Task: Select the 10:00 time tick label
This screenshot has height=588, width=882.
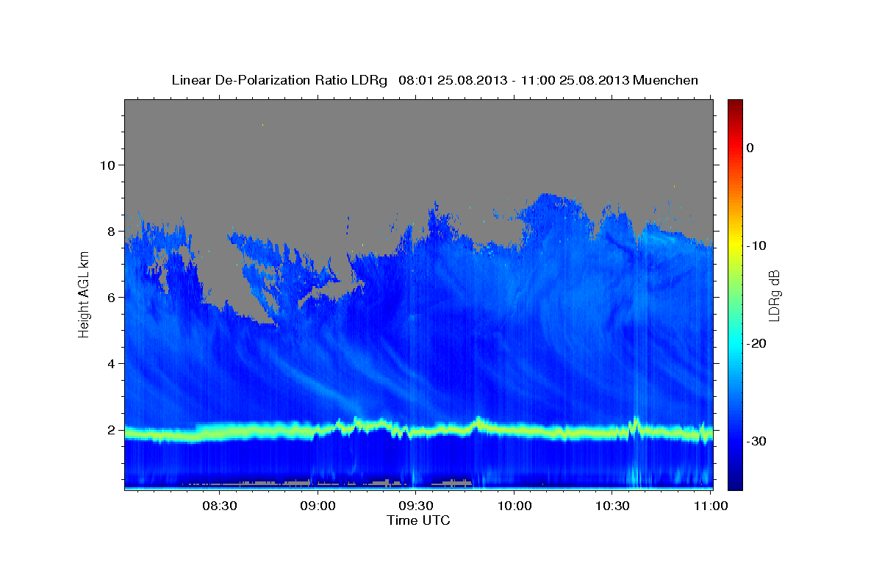Action: coord(514,506)
